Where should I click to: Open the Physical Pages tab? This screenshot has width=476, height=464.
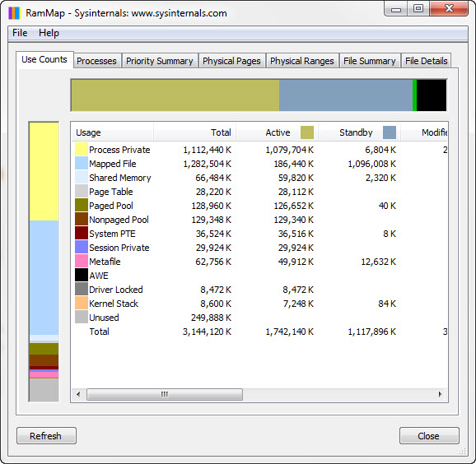click(231, 61)
